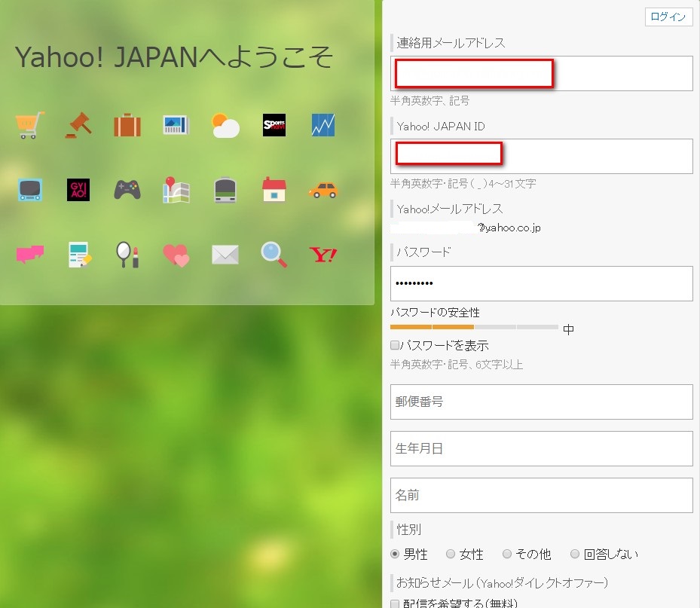Click the 半角英数字・記号、6文字以上 hint text
Image resolution: width=700 pixels, height=608 pixels.
[x=457, y=365]
